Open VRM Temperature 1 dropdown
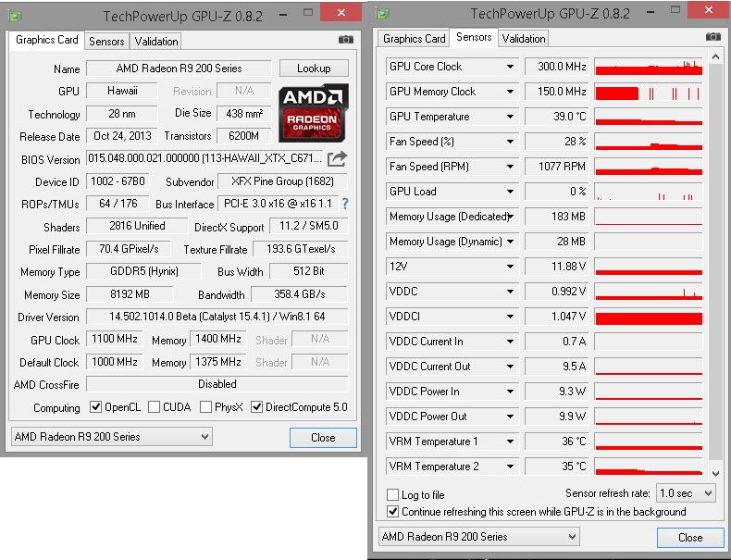Screen dimensions: 731x560 coord(510,442)
